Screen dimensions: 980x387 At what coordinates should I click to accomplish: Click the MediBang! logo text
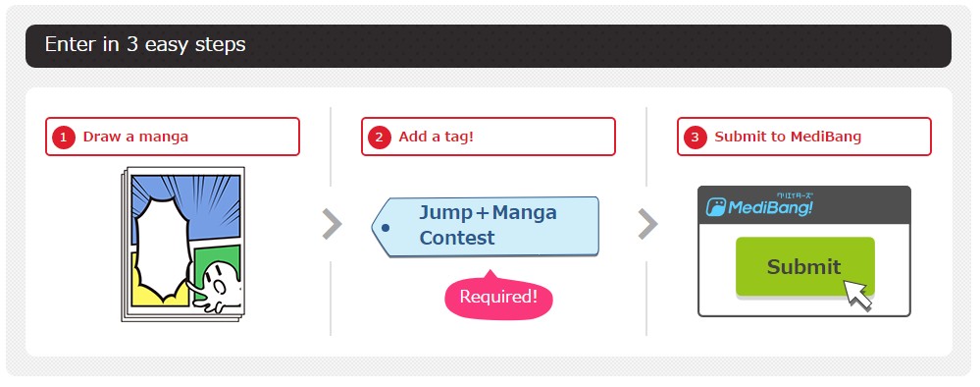(x=770, y=207)
